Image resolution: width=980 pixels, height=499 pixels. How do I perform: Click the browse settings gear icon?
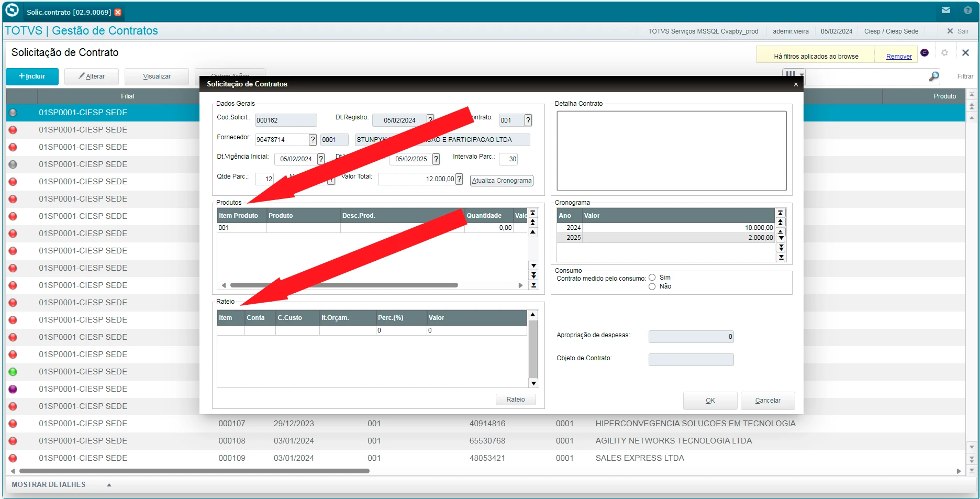tap(944, 53)
